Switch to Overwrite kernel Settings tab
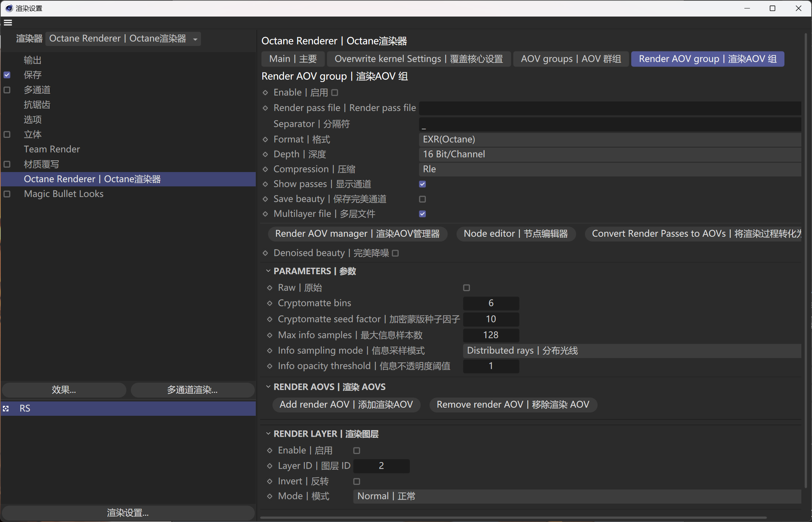Screen dimensions: 812x522 (418, 59)
